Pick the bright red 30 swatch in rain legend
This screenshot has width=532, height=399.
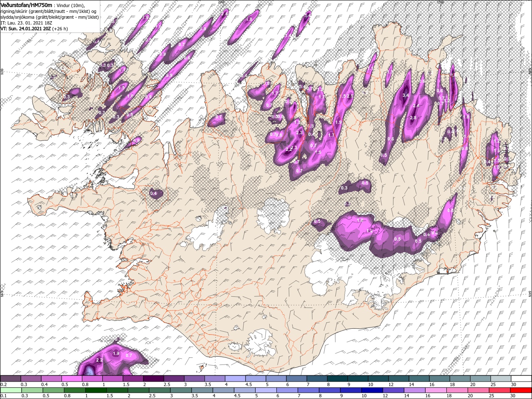point(521,390)
